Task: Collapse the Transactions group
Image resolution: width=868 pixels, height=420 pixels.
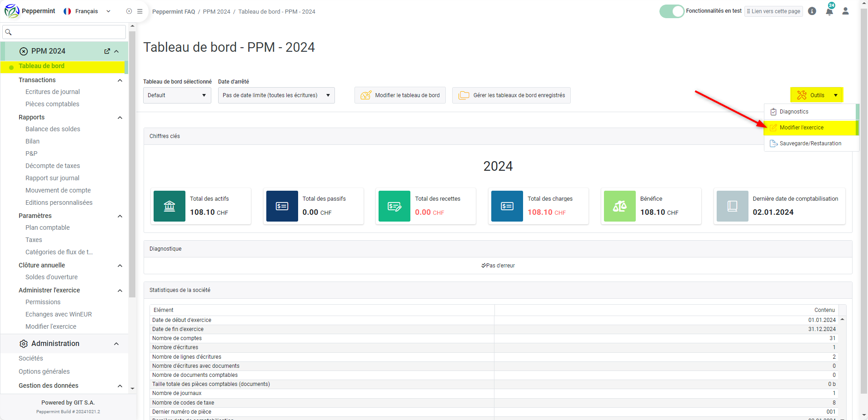Action: click(x=120, y=80)
